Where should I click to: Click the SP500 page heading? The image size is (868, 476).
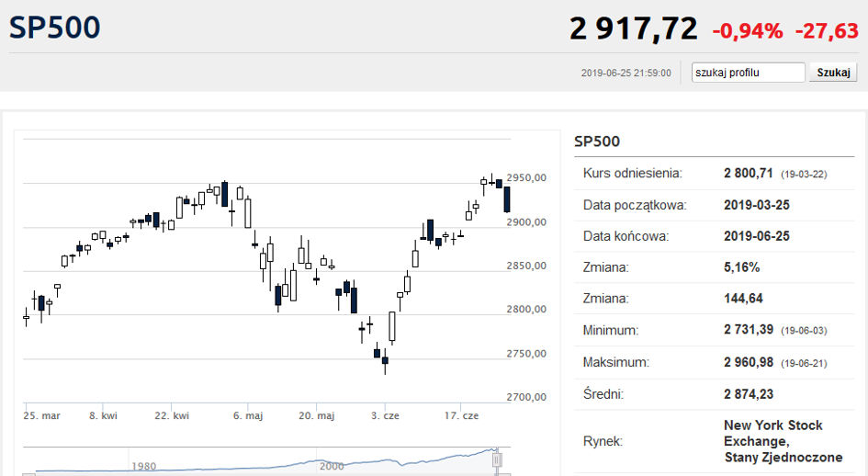coord(54,28)
